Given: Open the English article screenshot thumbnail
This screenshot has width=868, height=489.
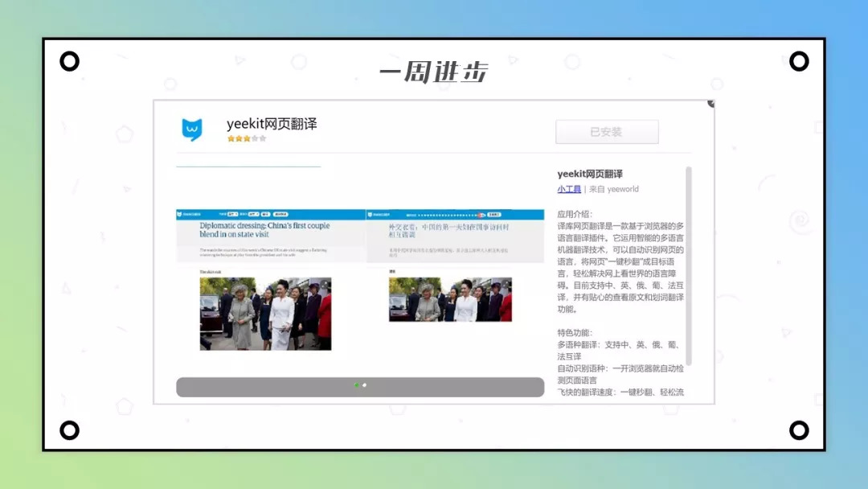Looking at the screenshot, I should click(272, 280).
